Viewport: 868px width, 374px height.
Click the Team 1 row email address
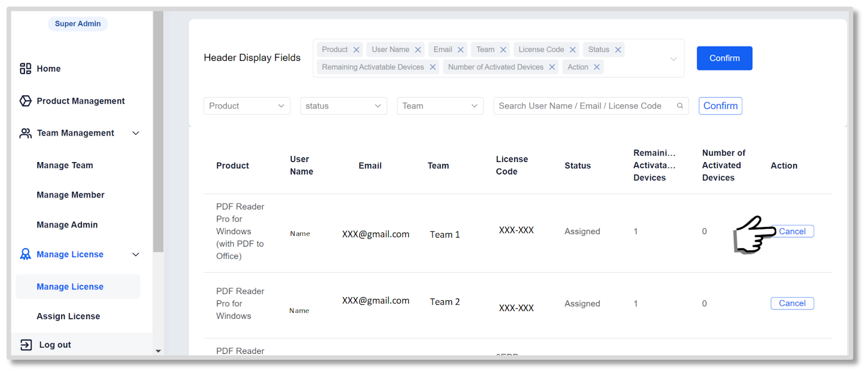(x=375, y=234)
